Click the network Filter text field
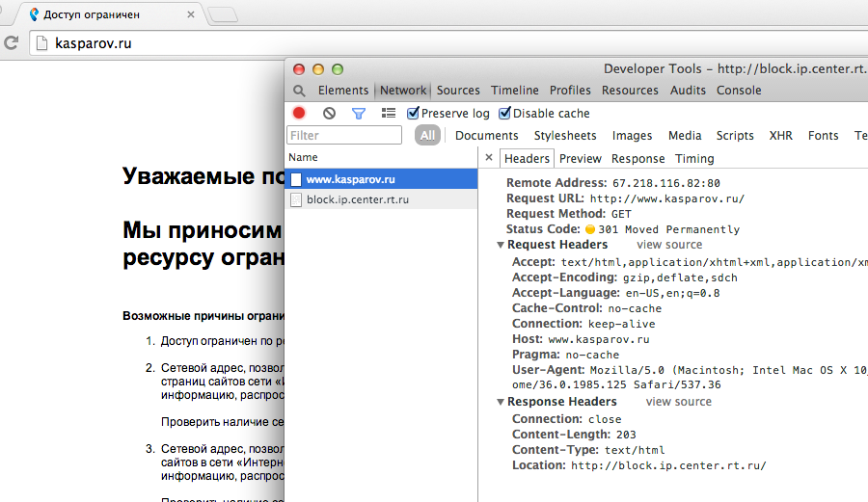The width and height of the screenshot is (868, 502). coord(344,136)
